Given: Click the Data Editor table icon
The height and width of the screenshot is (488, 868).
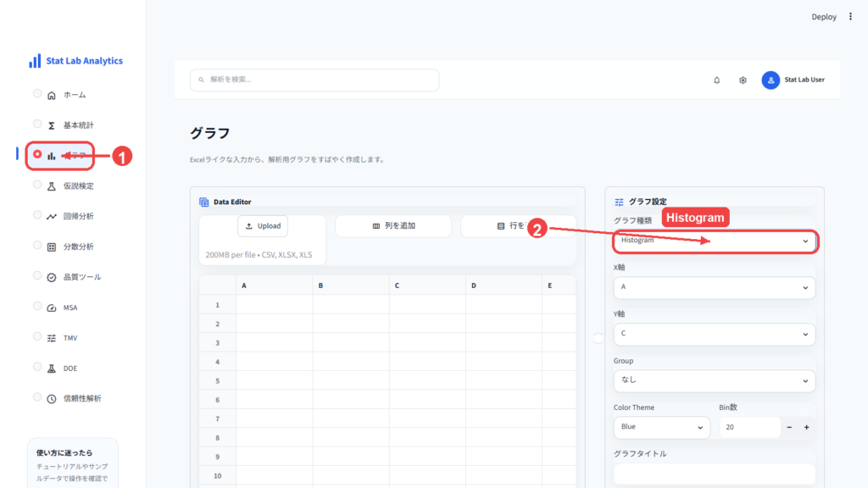Looking at the screenshot, I should pos(203,202).
